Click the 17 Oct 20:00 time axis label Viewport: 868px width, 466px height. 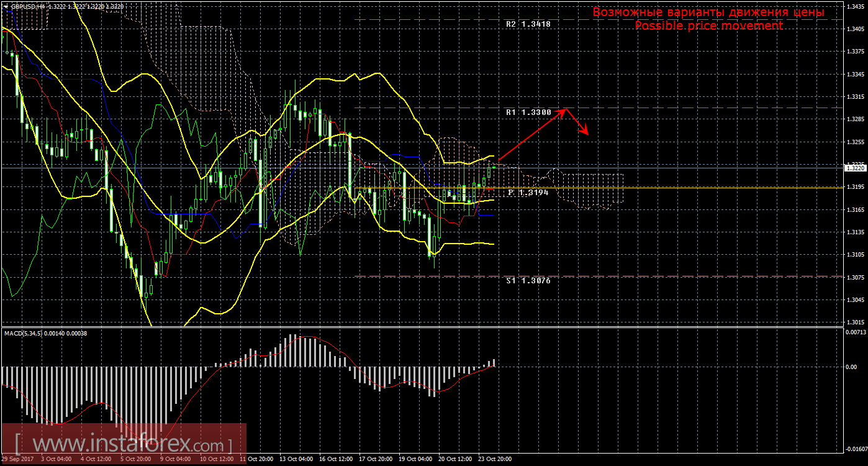pos(374,460)
